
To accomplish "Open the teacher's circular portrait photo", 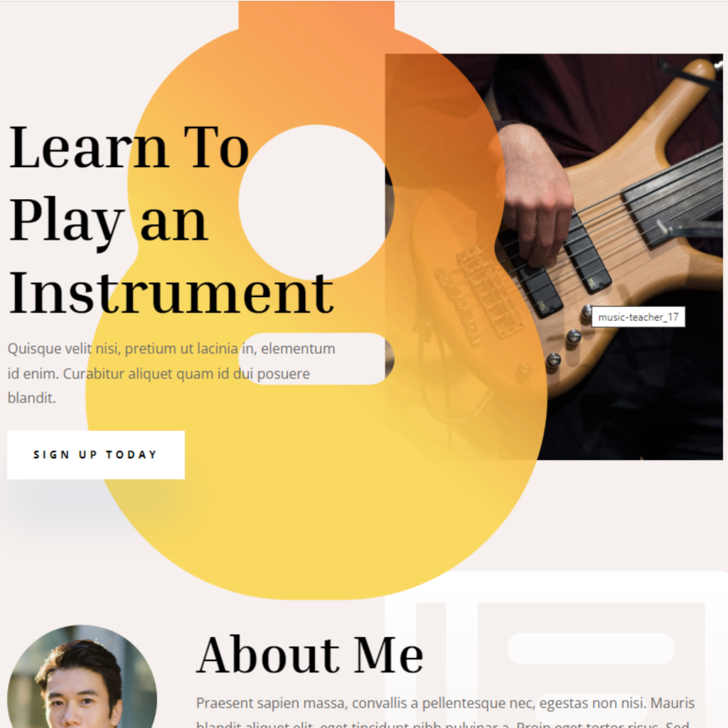I will [82, 677].
